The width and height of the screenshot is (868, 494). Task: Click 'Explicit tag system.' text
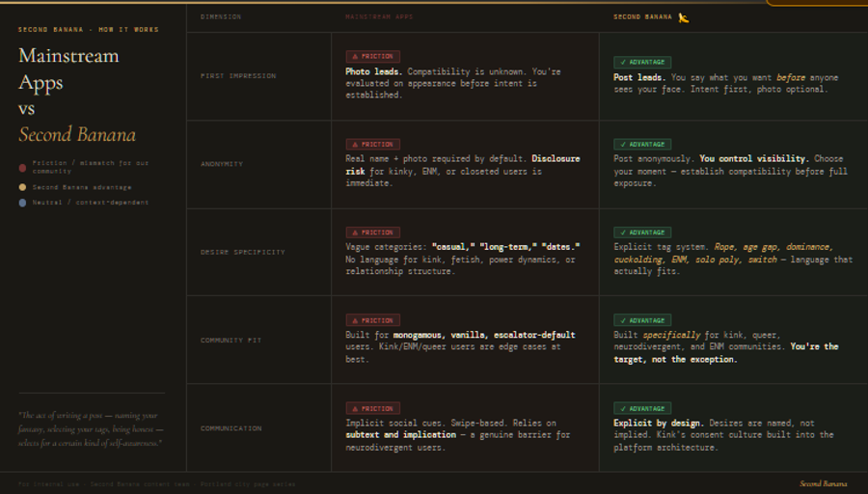pyautogui.click(x=661, y=247)
